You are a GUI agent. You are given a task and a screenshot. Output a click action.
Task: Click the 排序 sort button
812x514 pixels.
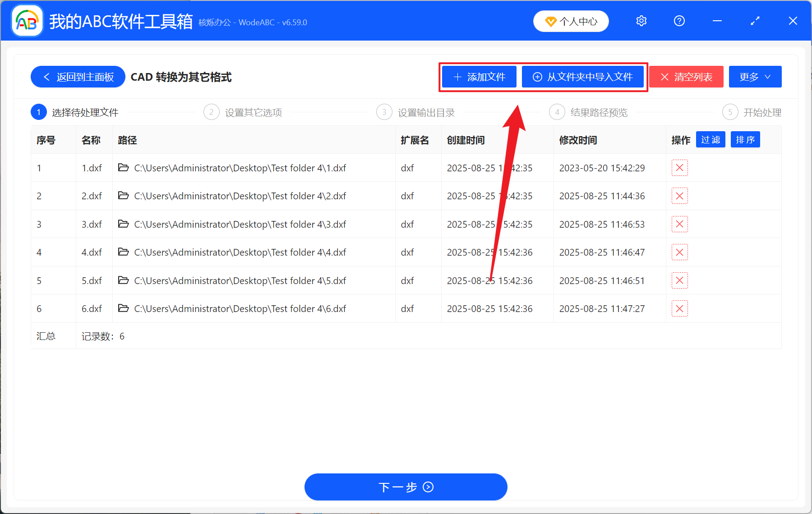745,139
